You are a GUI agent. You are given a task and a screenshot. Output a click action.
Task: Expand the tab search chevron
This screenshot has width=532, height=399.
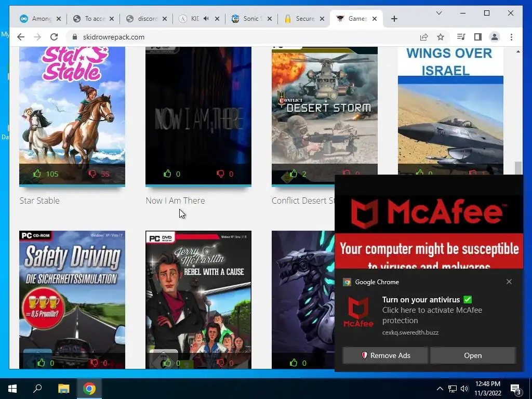[x=438, y=13]
